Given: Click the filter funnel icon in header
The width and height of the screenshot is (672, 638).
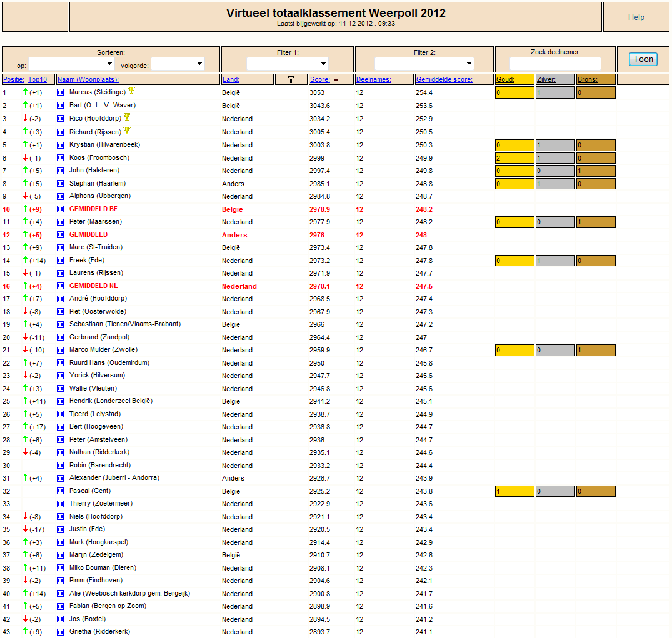Looking at the screenshot, I should (291, 80).
